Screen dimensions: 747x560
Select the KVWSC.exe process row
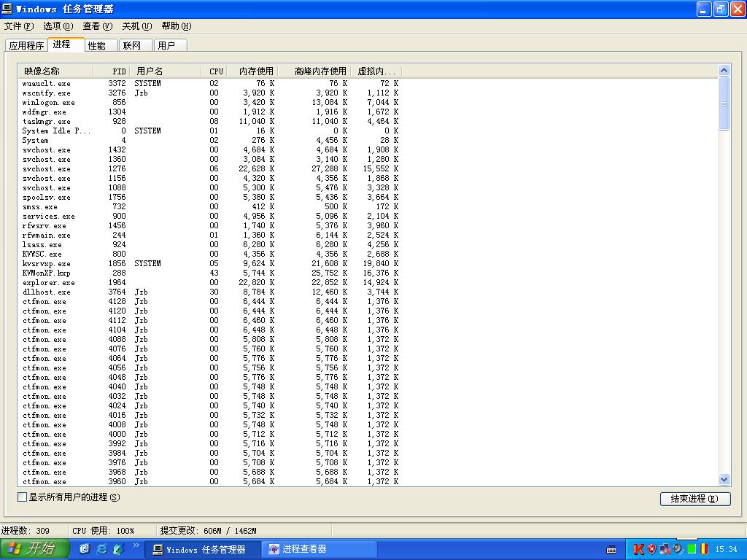pyautogui.click(x=209, y=254)
